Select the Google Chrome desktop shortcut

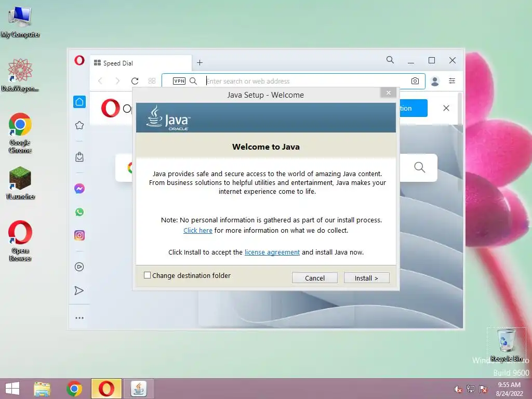pos(20,132)
